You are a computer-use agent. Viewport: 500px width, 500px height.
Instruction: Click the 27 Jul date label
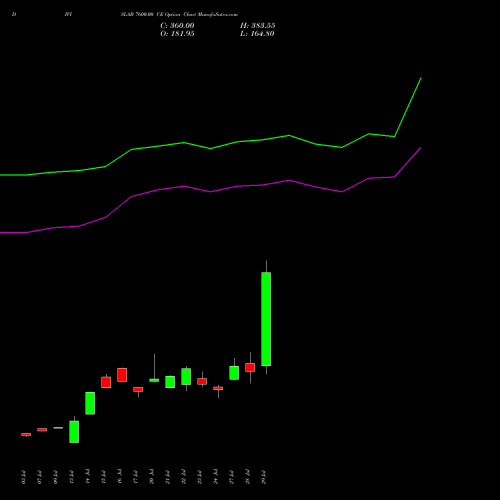232,477
